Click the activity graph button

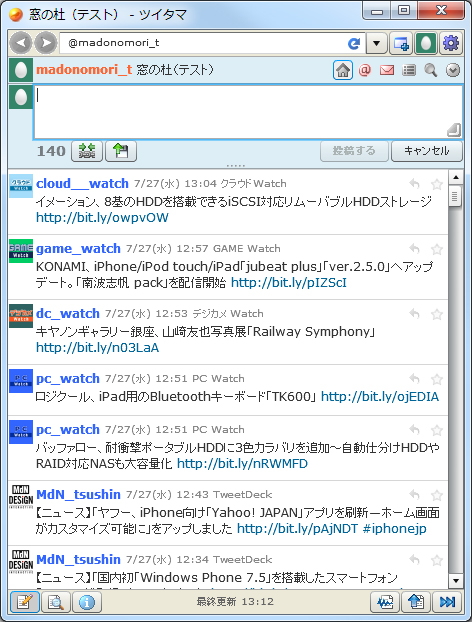coord(385,602)
